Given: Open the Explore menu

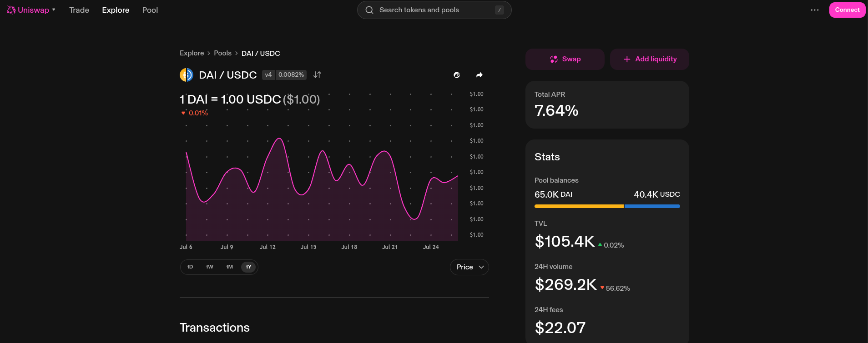Looking at the screenshot, I should pyautogui.click(x=116, y=10).
